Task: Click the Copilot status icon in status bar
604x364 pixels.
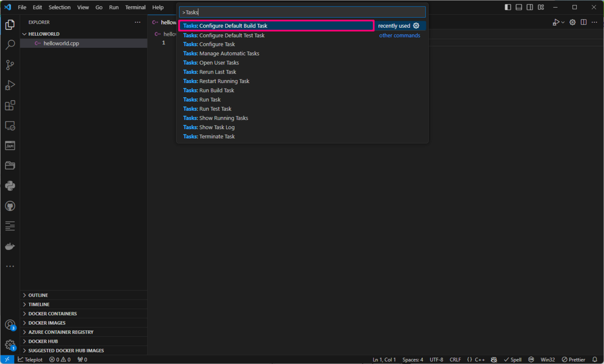Action: [494, 359]
